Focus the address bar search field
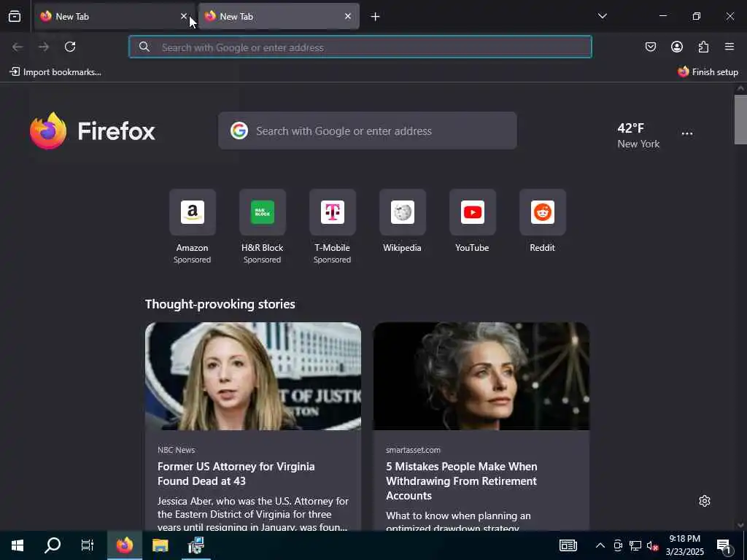747x560 pixels. coord(360,47)
